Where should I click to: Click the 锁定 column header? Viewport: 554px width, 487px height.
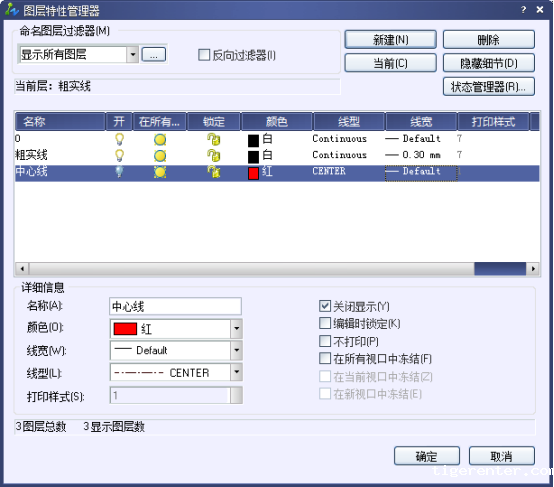(214, 122)
